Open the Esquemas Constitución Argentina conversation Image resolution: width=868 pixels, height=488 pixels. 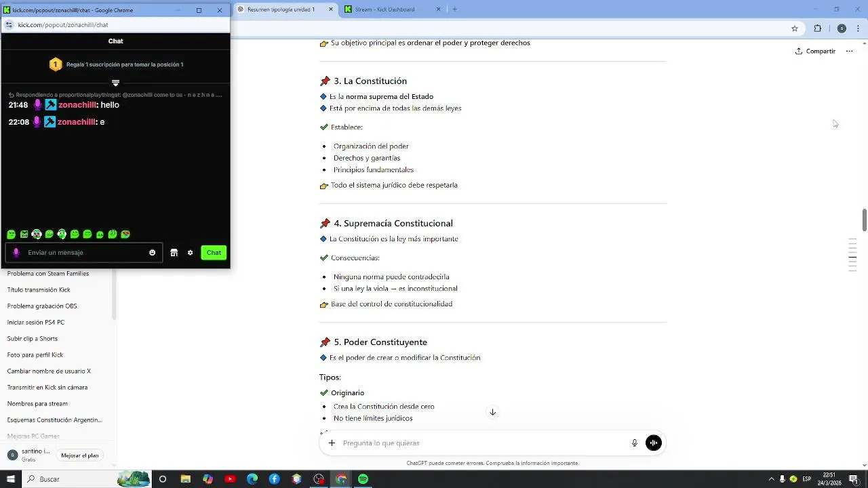(56, 420)
